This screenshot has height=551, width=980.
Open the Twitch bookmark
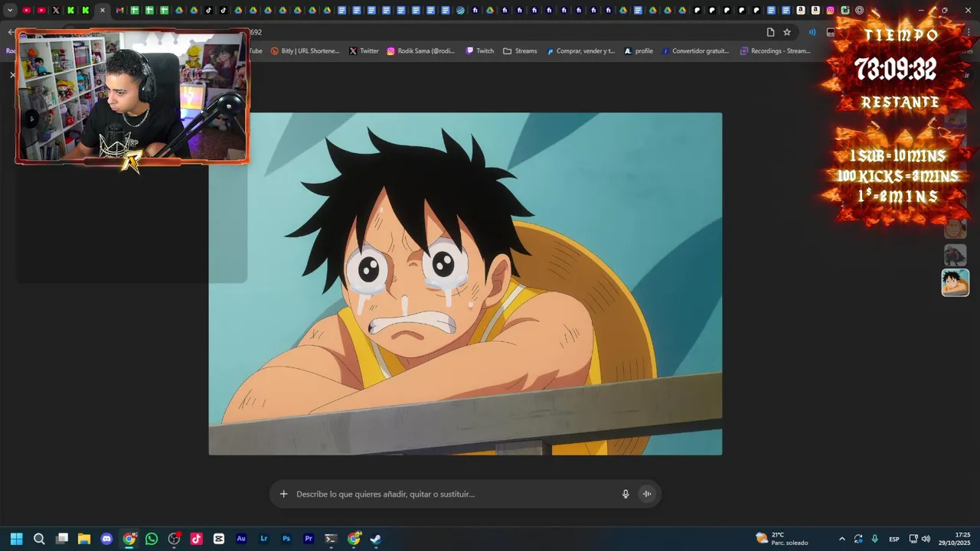coord(480,51)
